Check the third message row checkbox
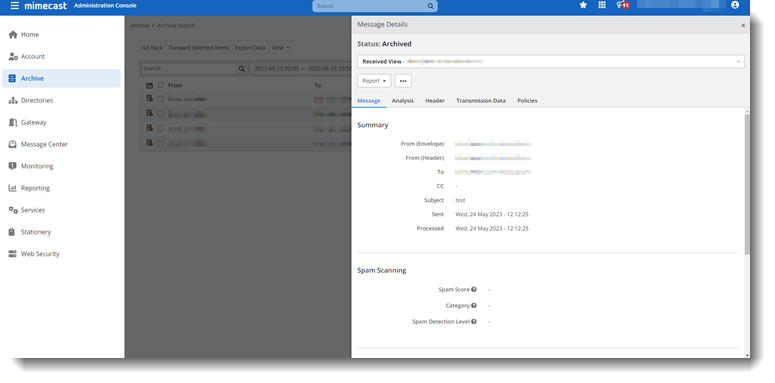The height and width of the screenshot is (383, 775). tap(161, 128)
